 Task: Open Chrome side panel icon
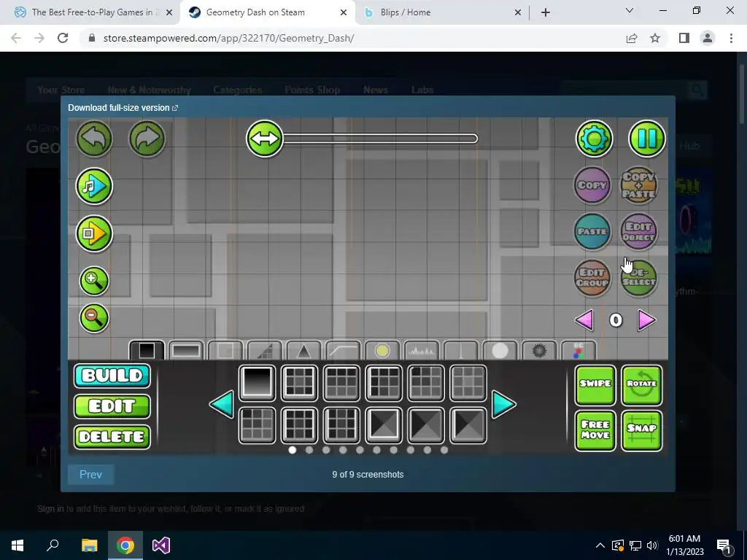[x=684, y=38]
